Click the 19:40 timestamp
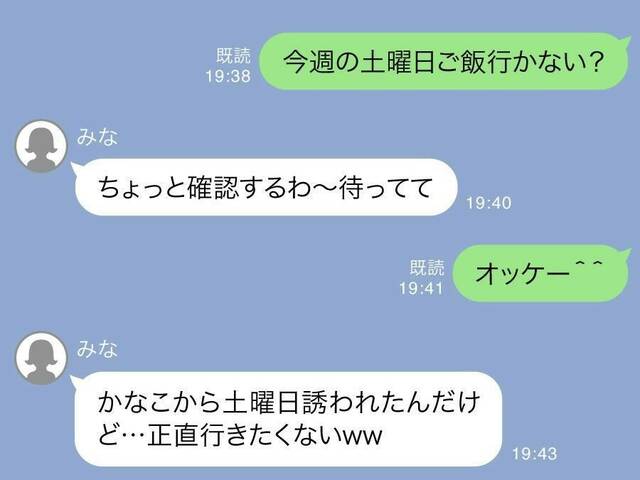Viewport: 640px width, 480px height. (x=489, y=203)
